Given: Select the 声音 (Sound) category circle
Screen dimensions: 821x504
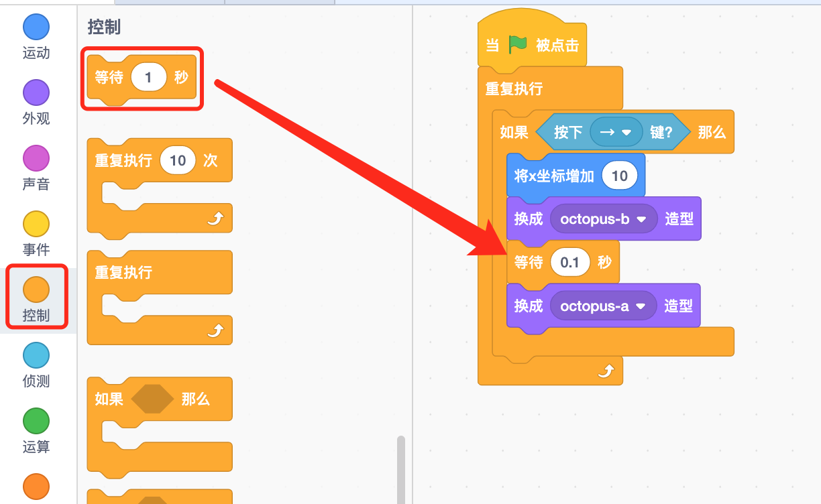Looking at the screenshot, I should pyautogui.click(x=36, y=158).
